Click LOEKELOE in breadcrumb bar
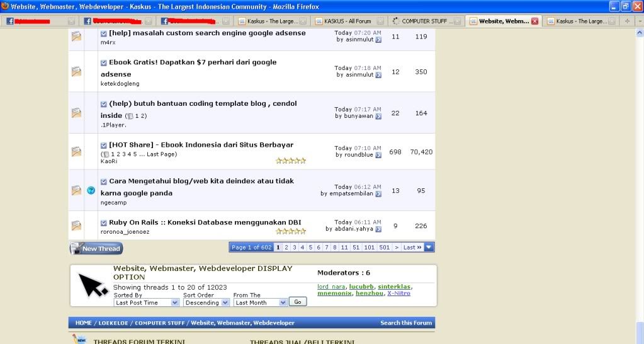 point(113,323)
